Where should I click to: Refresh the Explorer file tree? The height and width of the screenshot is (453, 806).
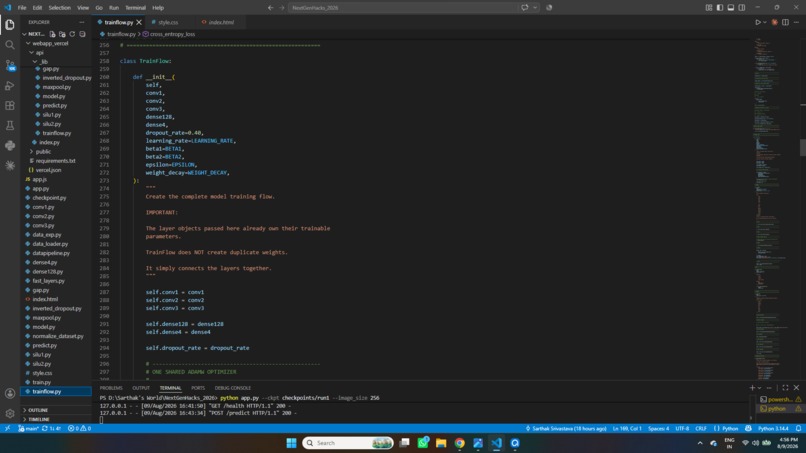pyautogui.click(x=72, y=34)
